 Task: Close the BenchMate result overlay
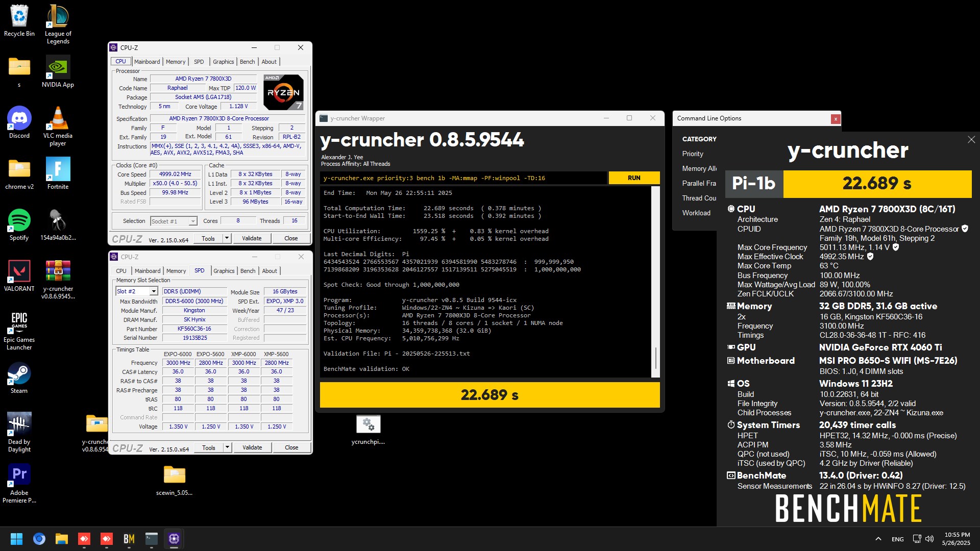coord(971,139)
